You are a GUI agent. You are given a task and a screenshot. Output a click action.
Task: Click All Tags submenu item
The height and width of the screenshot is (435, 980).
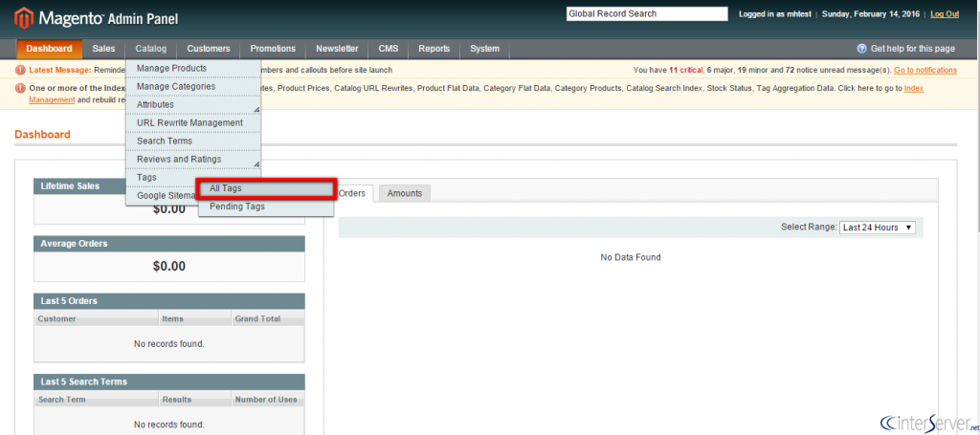[x=266, y=188]
